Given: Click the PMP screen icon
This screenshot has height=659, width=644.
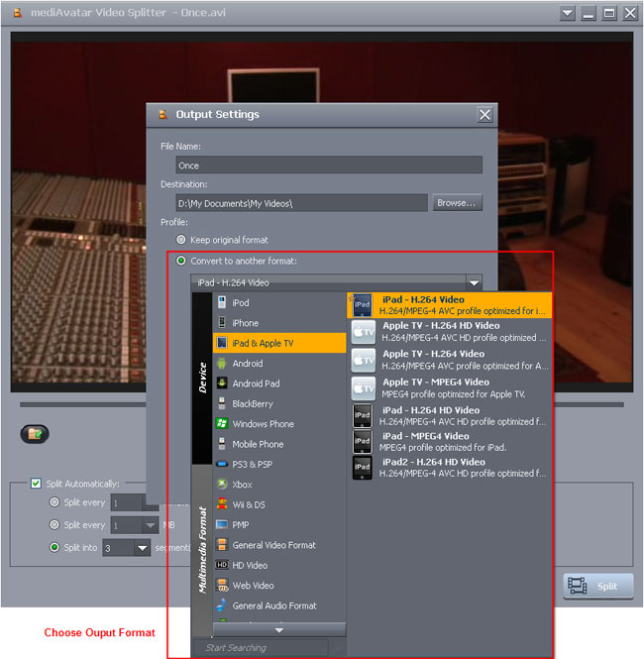Looking at the screenshot, I should click(x=222, y=524).
